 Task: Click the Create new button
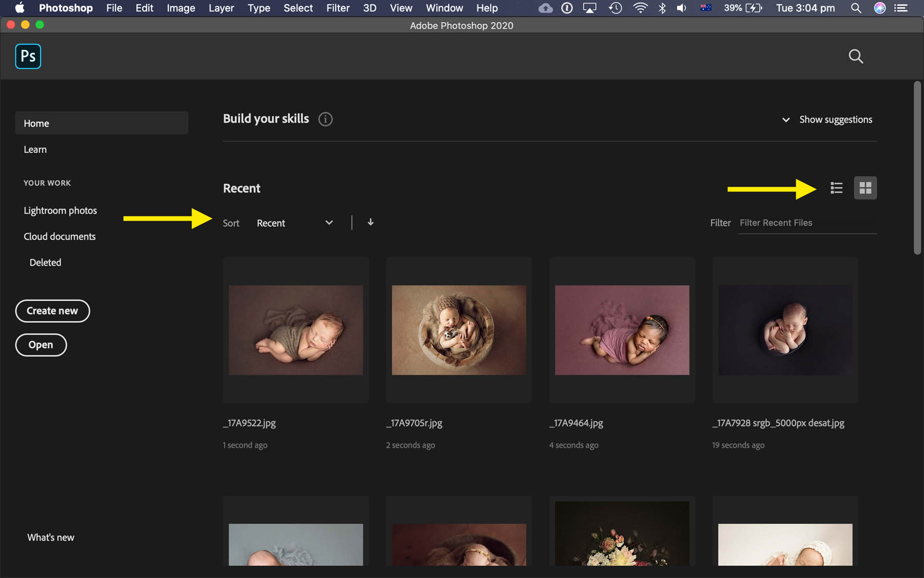click(52, 310)
